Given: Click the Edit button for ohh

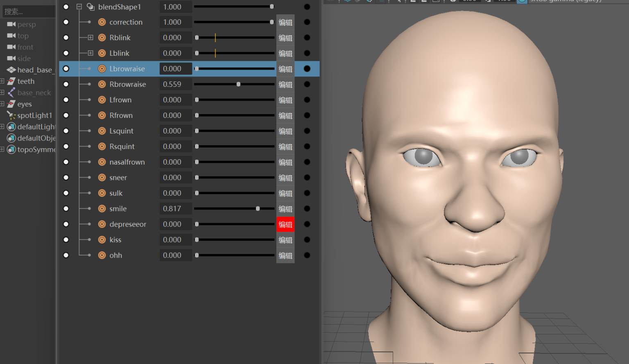Looking at the screenshot, I should click(285, 255).
